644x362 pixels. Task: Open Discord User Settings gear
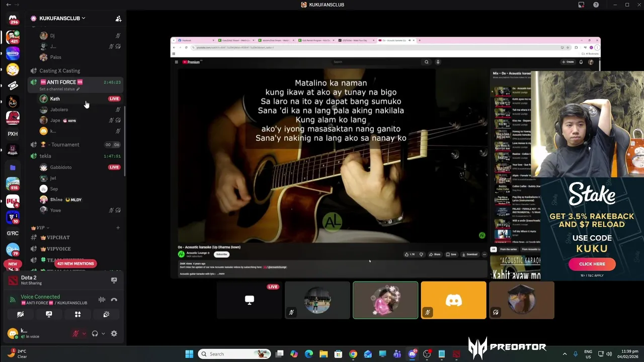pos(114,334)
